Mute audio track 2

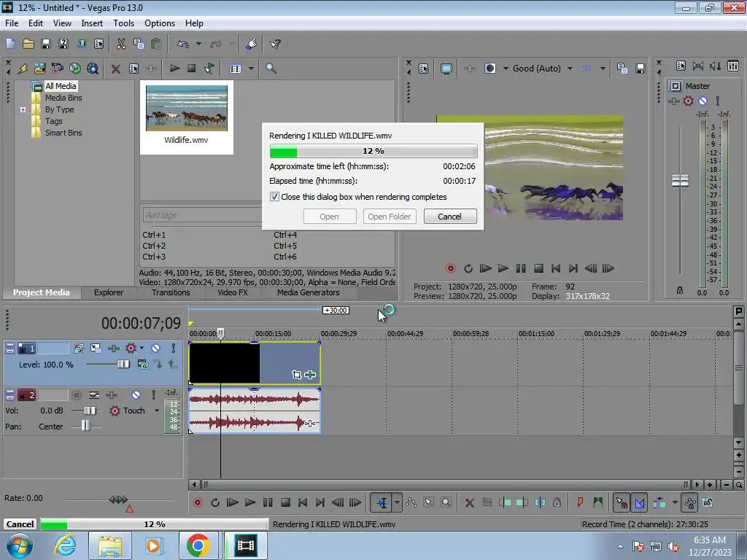pos(136,395)
